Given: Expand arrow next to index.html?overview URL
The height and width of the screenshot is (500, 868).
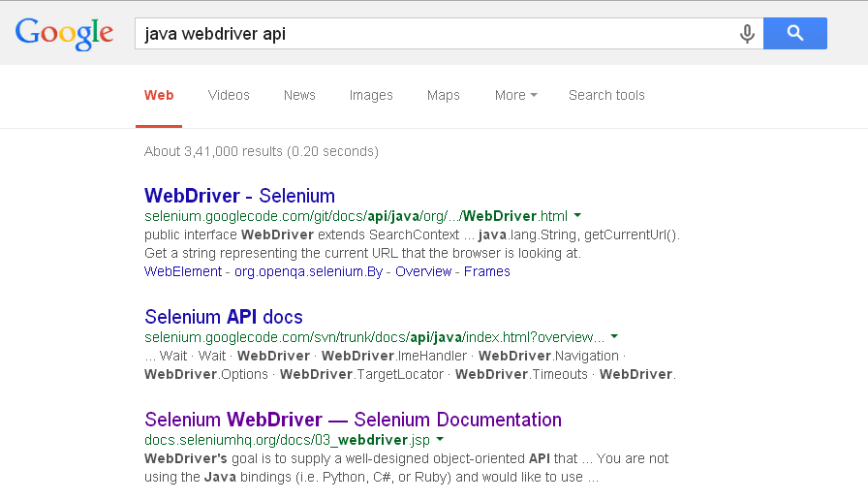Looking at the screenshot, I should (x=614, y=336).
